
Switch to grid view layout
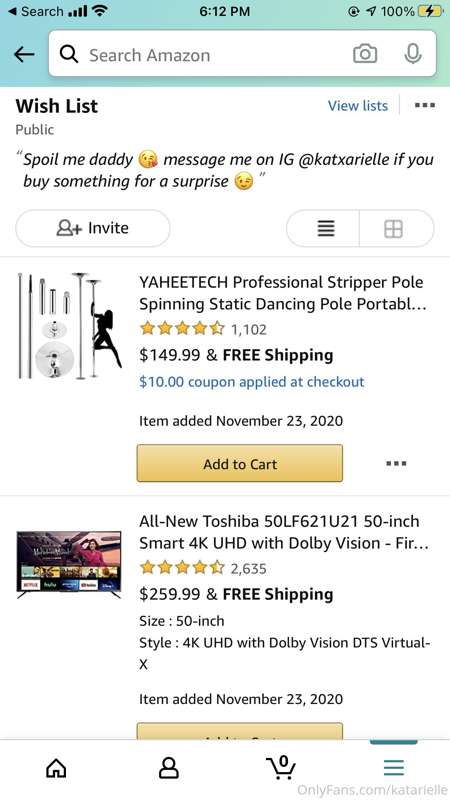pos(393,229)
